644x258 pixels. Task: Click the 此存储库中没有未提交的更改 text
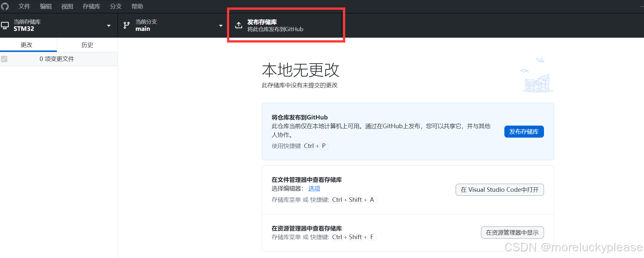tap(299, 85)
